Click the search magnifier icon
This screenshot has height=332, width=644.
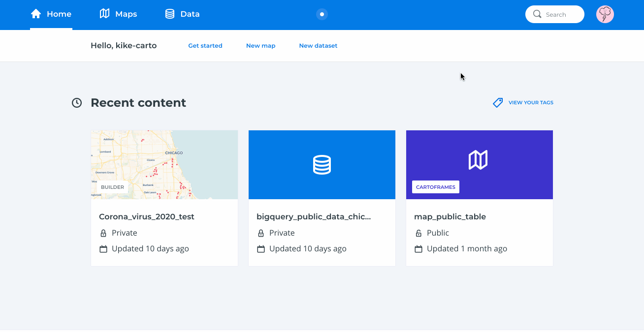[x=537, y=14]
